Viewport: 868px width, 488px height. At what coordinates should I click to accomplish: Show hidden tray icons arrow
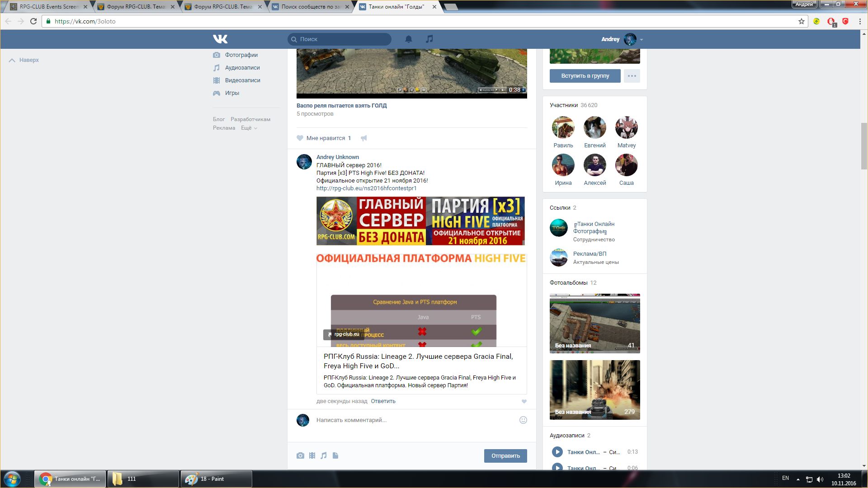click(798, 479)
